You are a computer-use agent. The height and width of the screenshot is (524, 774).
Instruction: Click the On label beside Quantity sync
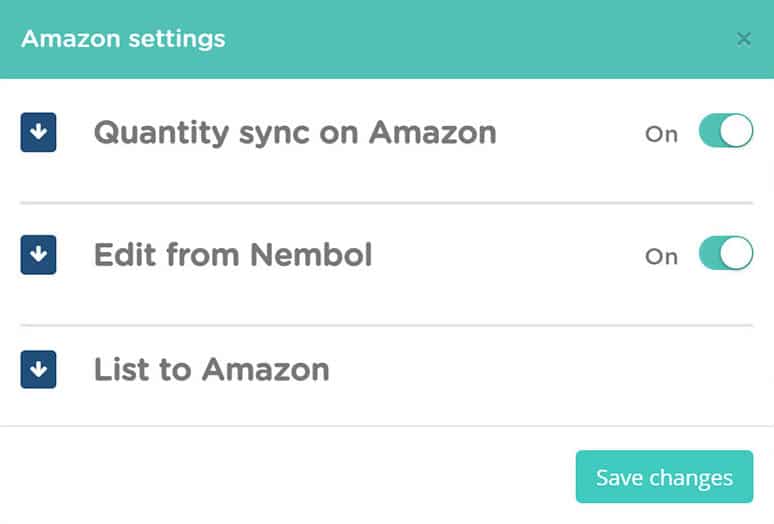click(x=661, y=134)
